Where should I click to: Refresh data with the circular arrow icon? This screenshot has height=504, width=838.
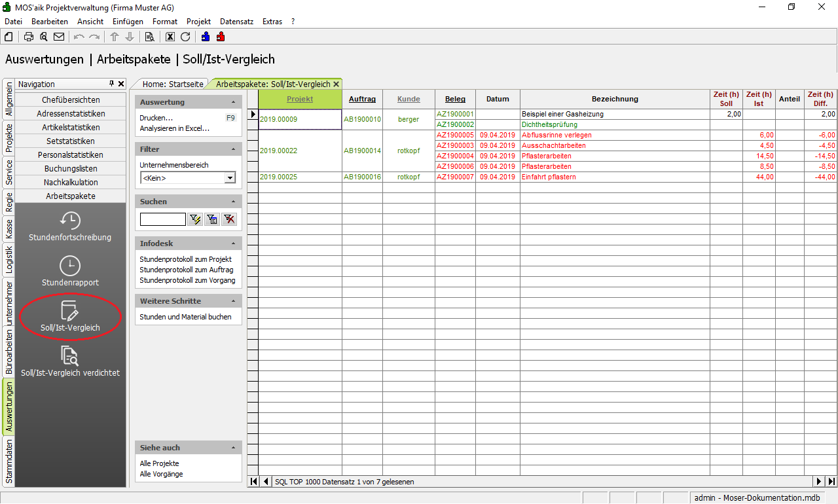185,37
